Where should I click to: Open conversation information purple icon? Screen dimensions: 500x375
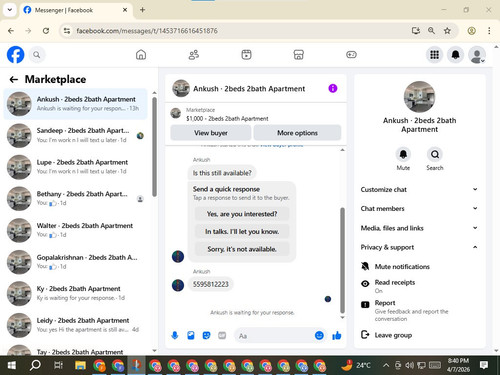coord(333,88)
